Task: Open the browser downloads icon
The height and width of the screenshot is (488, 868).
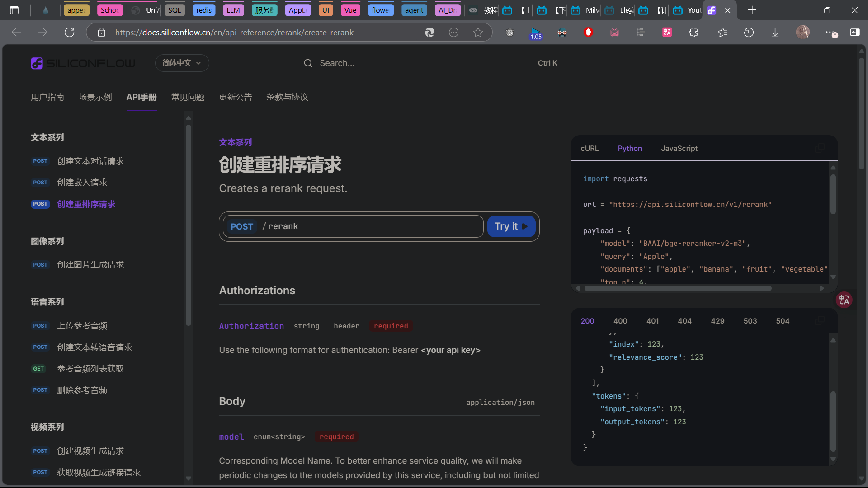Action: [775, 32]
